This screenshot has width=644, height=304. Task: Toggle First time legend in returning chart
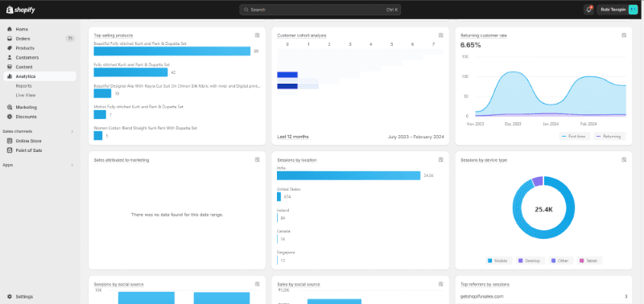(x=575, y=136)
